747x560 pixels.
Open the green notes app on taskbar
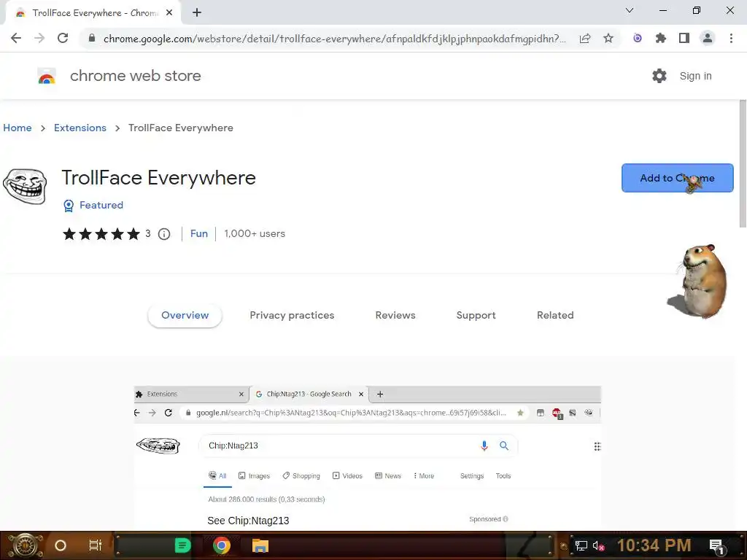(x=182, y=545)
